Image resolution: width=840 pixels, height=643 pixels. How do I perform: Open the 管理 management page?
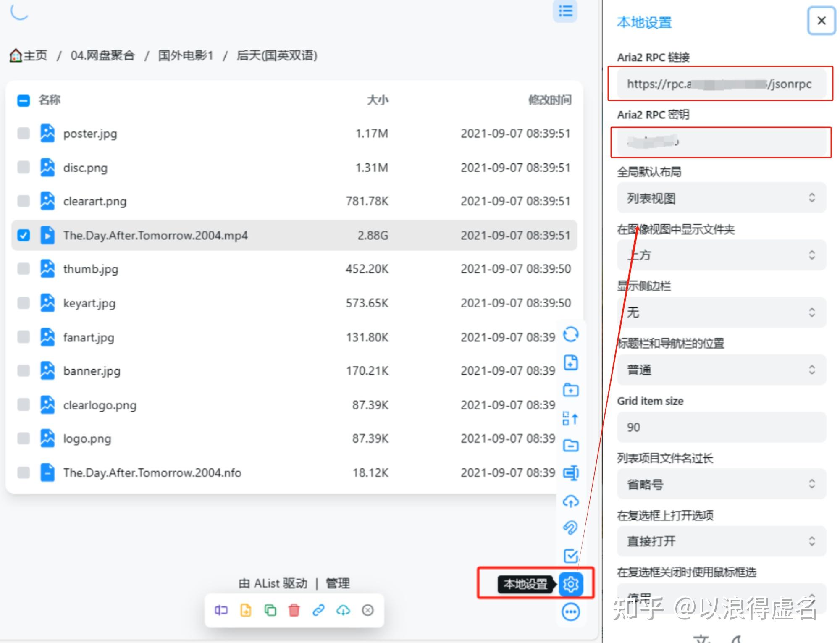337,583
